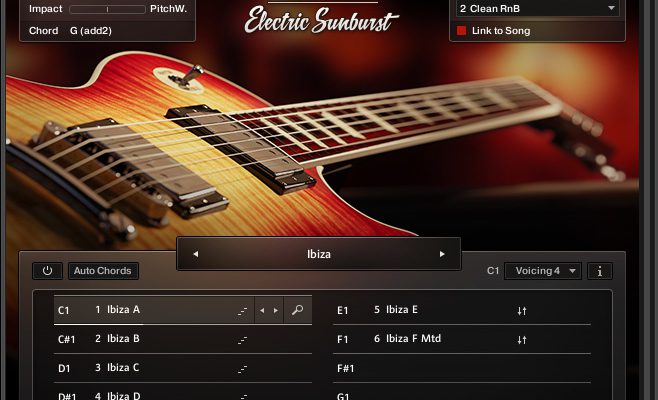Select previous song with left arrow beside Ibiza
The height and width of the screenshot is (400, 658).
coord(196,254)
